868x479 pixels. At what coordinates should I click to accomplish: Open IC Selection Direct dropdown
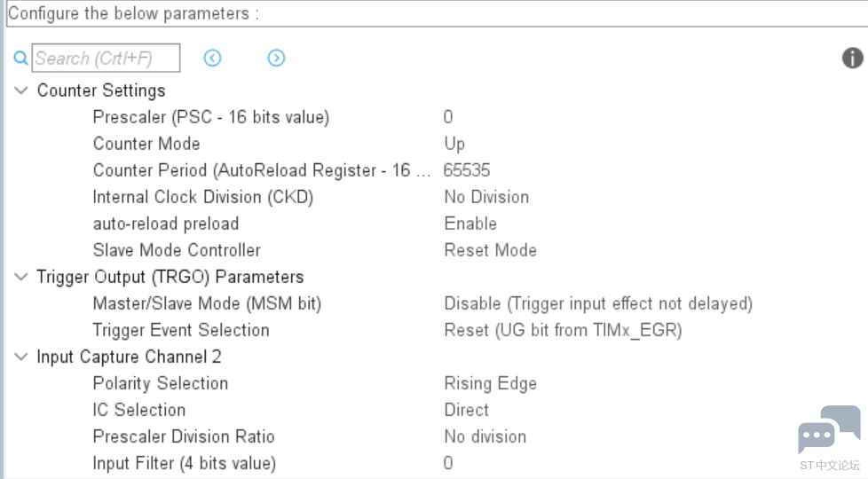466,410
